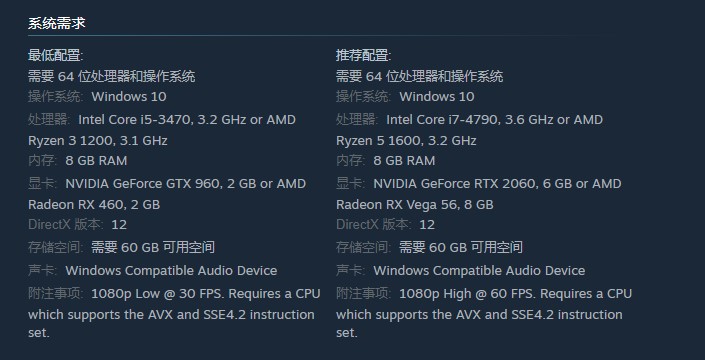Click the recommended 需要 60 GB 可用空间 entry

461,247
